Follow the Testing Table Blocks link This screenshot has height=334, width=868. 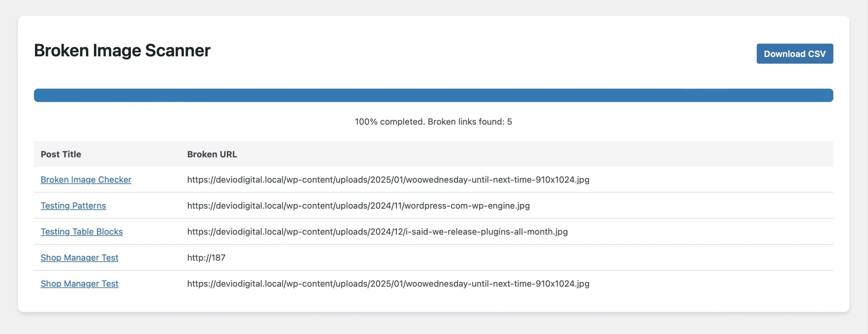click(x=82, y=231)
